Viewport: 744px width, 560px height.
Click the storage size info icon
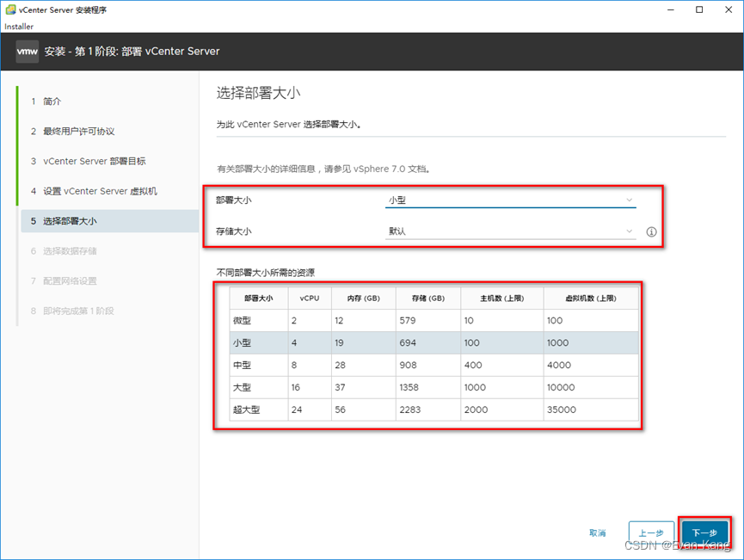pos(651,231)
